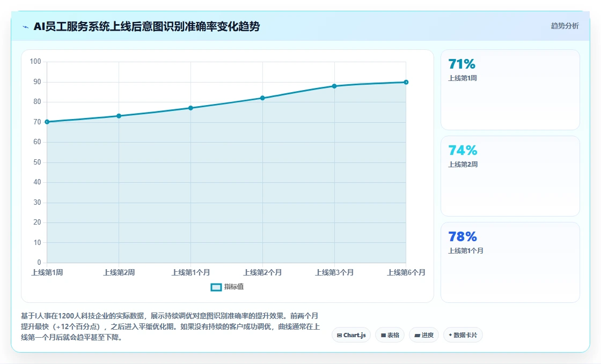Click the y-axis value 100
This screenshot has height=364, width=601.
[x=35, y=62]
